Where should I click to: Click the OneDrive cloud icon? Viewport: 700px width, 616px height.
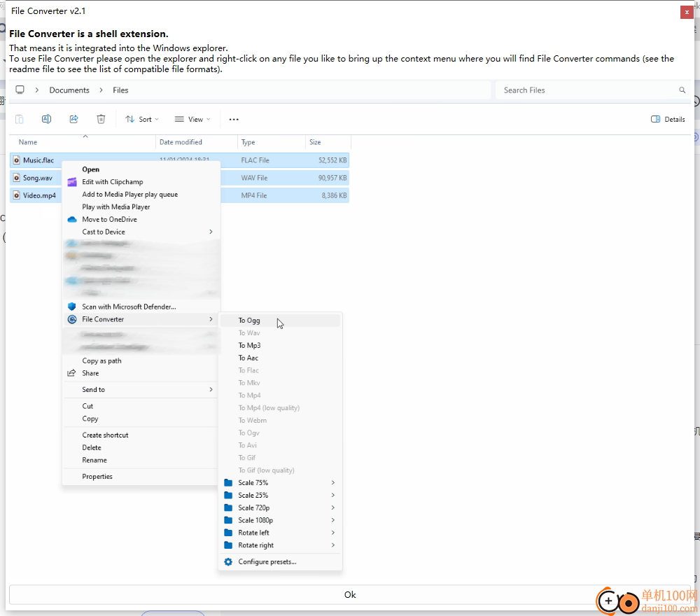[x=72, y=219]
